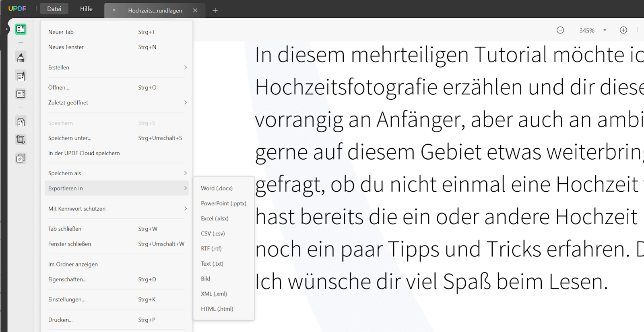Select Öffnen... from the menu
644x332 pixels.
coord(117,87)
